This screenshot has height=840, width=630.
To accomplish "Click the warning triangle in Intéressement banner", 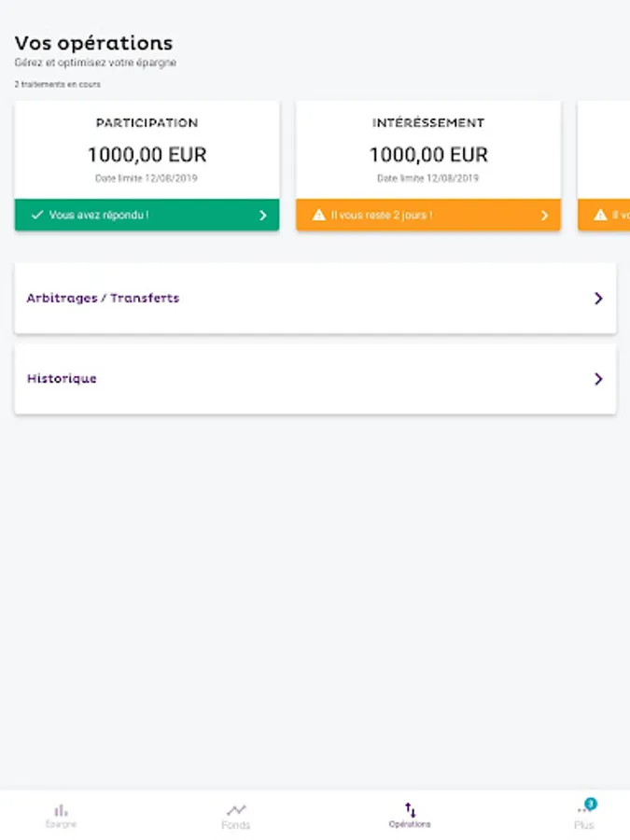I will click(319, 215).
